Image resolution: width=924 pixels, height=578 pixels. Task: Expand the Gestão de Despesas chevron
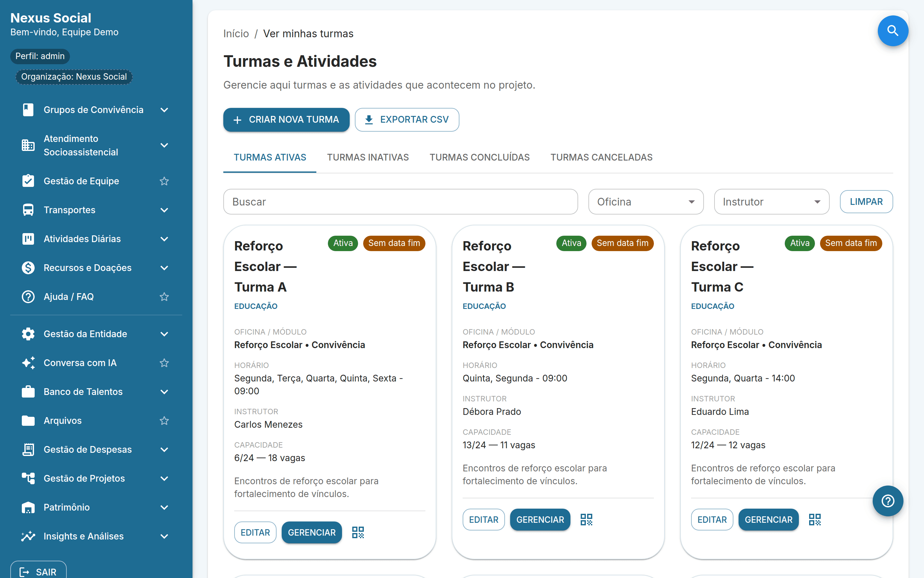click(164, 450)
